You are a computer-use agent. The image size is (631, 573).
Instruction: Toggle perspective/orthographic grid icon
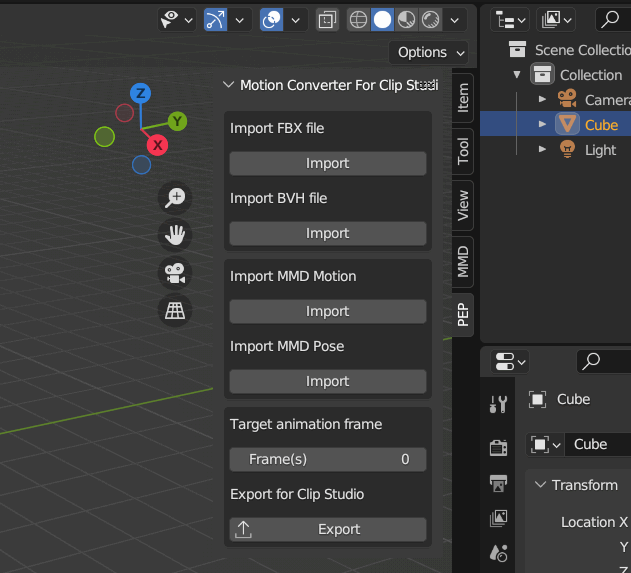175,310
